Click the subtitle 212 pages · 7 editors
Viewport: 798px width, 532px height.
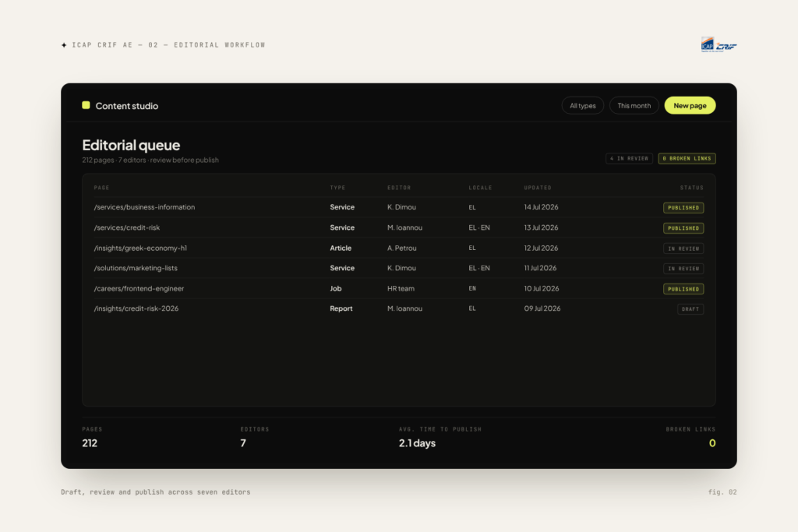click(150, 160)
